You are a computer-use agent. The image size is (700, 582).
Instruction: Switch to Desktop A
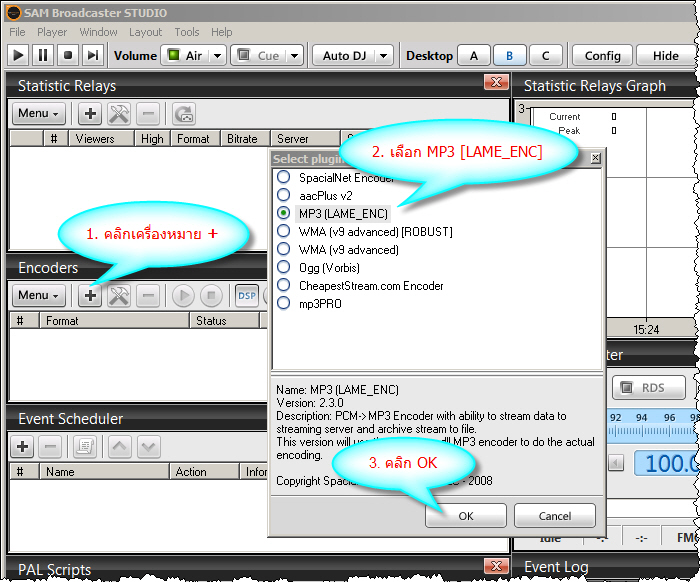(474, 56)
